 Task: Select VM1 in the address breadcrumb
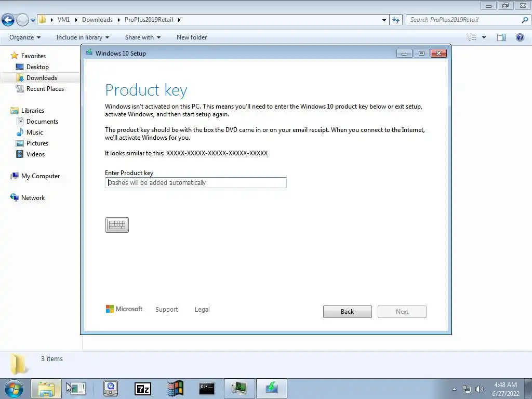pos(63,20)
